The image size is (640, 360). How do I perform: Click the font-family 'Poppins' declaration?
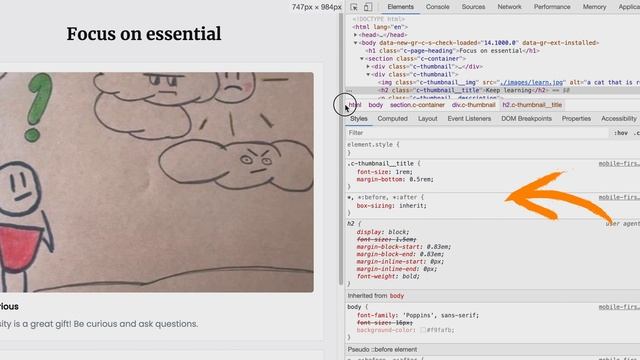point(418,315)
